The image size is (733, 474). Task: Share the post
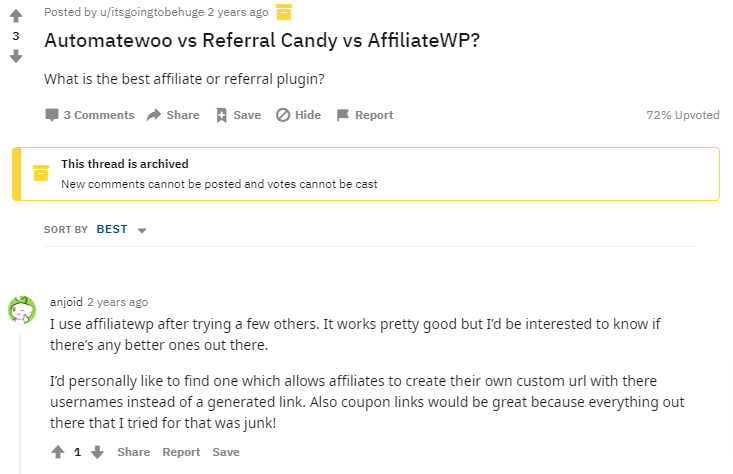[x=173, y=115]
